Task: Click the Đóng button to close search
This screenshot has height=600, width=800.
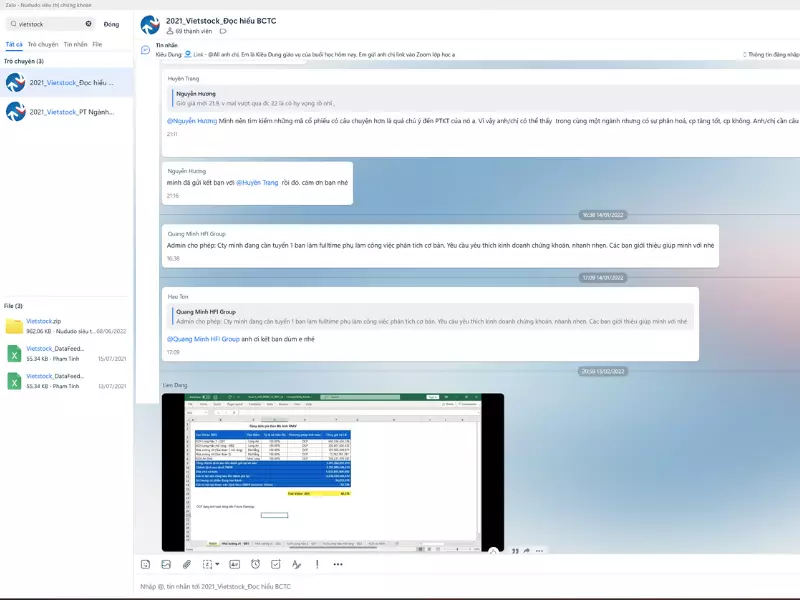Action: pyautogui.click(x=111, y=24)
